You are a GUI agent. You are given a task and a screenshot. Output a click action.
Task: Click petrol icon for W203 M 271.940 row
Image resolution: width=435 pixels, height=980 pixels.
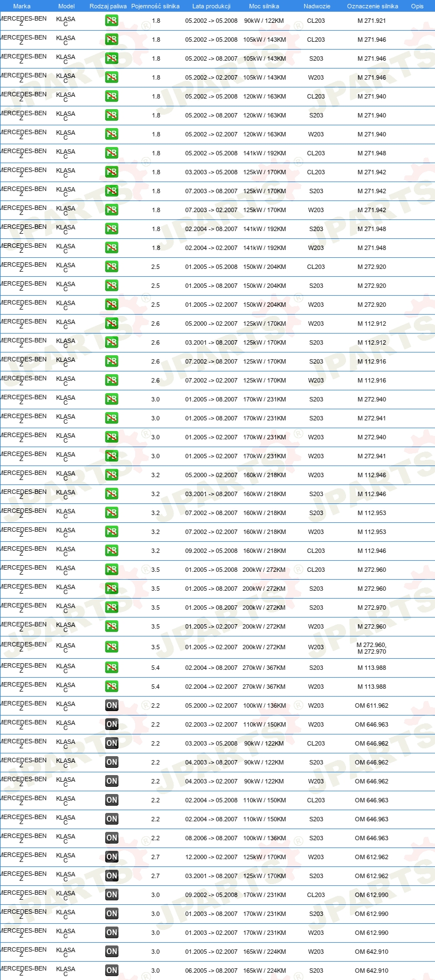112,134
